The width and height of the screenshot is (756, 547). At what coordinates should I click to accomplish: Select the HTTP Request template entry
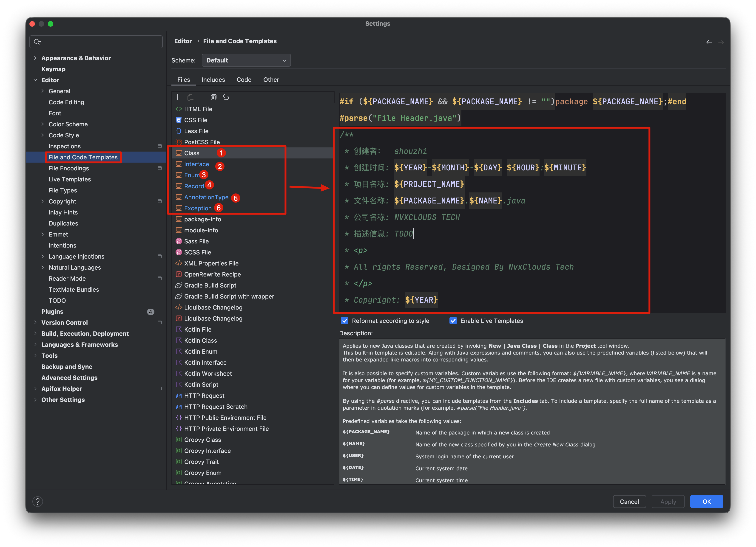204,396
